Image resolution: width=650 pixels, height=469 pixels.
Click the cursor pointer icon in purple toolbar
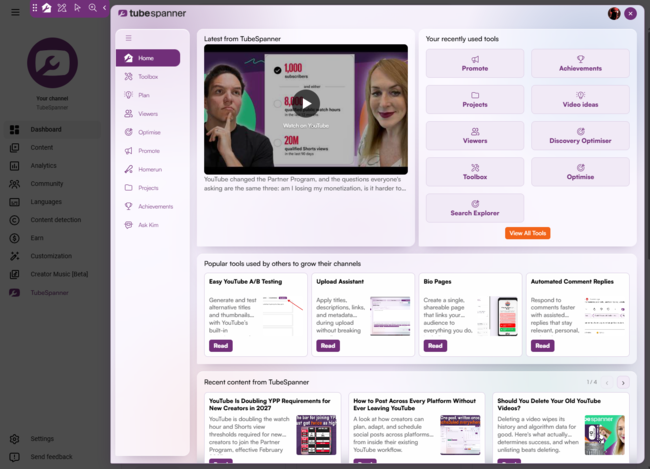point(77,7)
